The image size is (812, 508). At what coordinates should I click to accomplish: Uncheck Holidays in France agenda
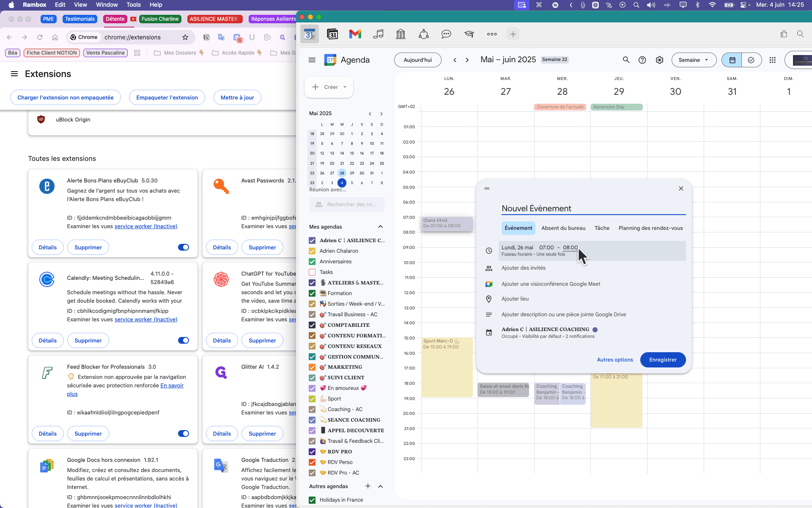pos(312,500)
